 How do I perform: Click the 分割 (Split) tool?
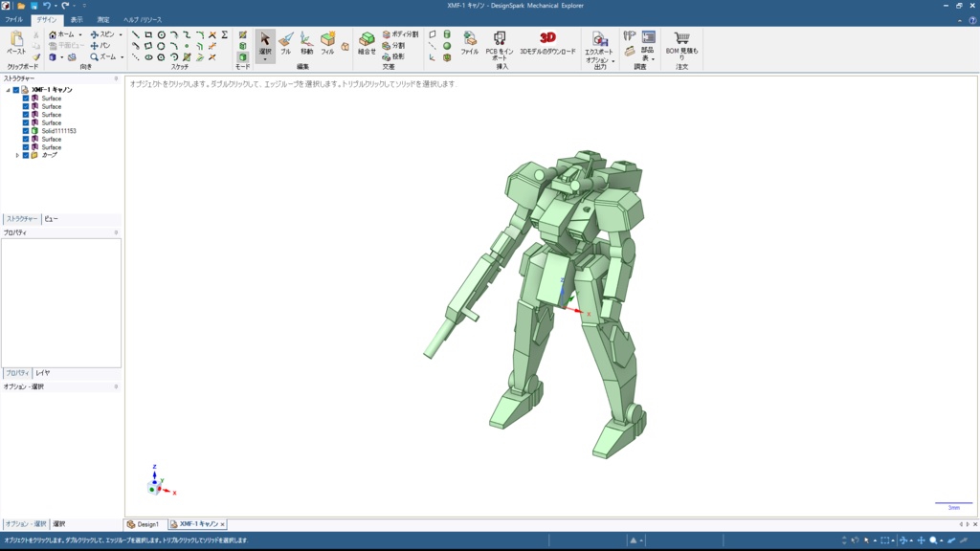tap(393, 46)
